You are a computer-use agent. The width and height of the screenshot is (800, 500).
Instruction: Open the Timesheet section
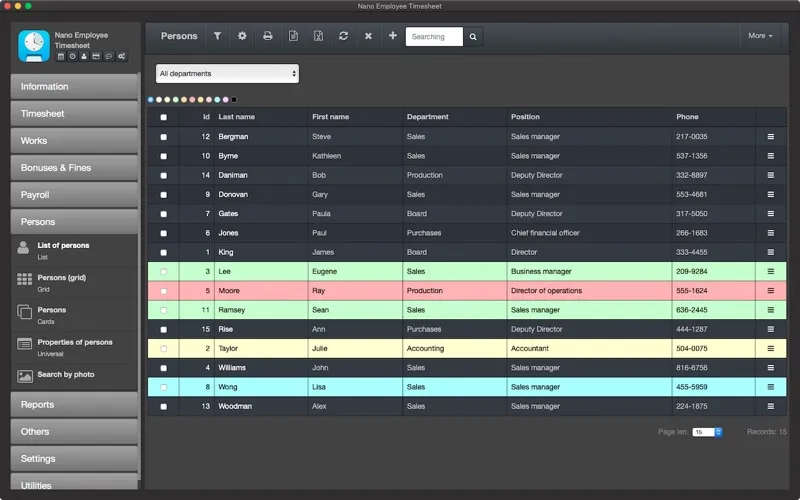coord(74,114)
